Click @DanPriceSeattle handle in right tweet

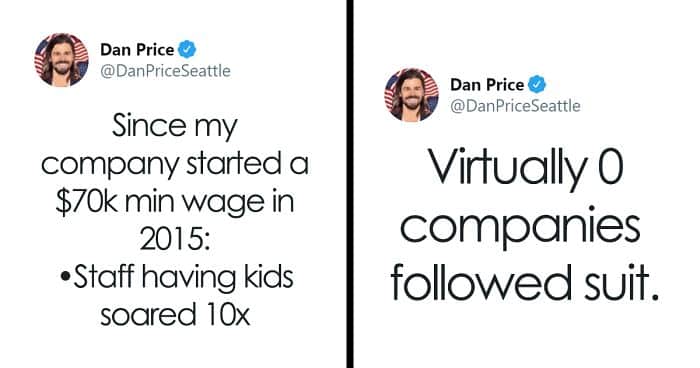[516, 106]
